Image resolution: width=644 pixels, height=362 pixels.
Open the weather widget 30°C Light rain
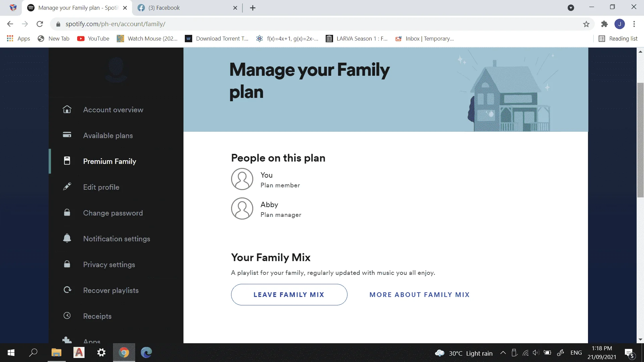[x=464, y=353]
